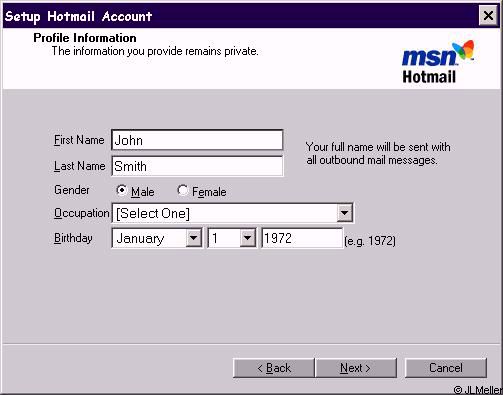The width and height of the screenshot is (503, 395).
Task: Click the MSN Hotmail butterfly logo
Action: (438, 62)
